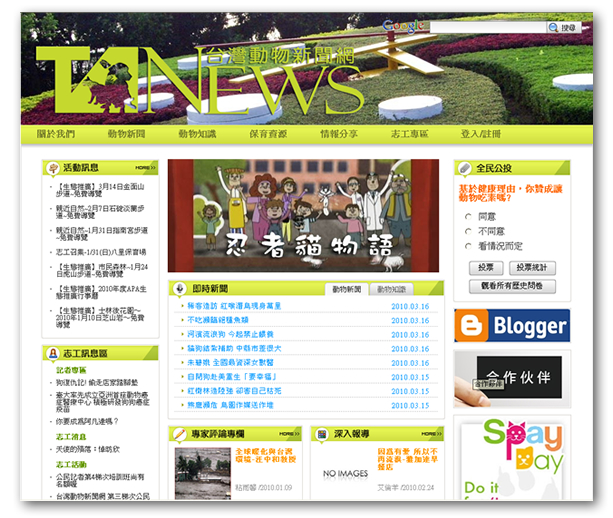Screen dimensions: 613x518
Task: Open 你要成為阿凡達嗎？ volunteer item
Action: coord(87,421)
